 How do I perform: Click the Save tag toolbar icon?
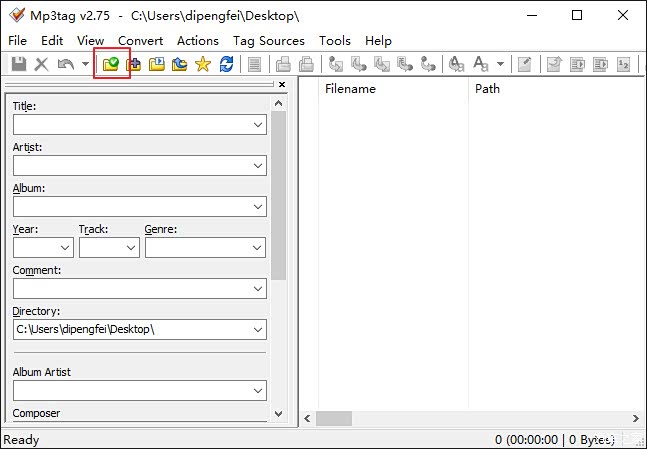pyautogui.click(x=19, y=64)
